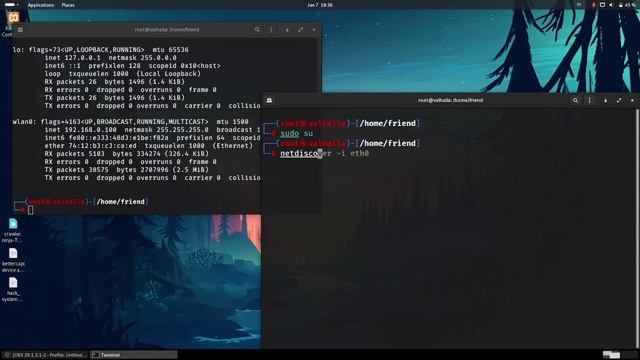Click the new tab icon in front terminal header

pyautogui.click(x=269, y=100)
